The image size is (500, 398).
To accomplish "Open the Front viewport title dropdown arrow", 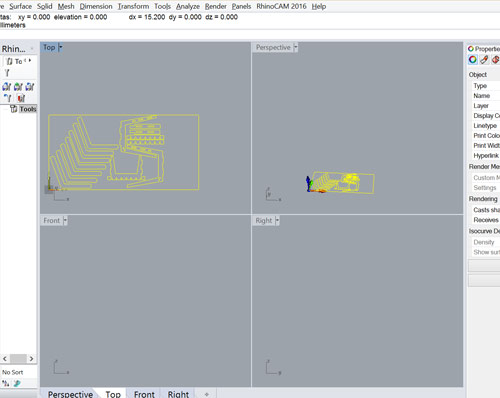I will [x=65, y=220].
